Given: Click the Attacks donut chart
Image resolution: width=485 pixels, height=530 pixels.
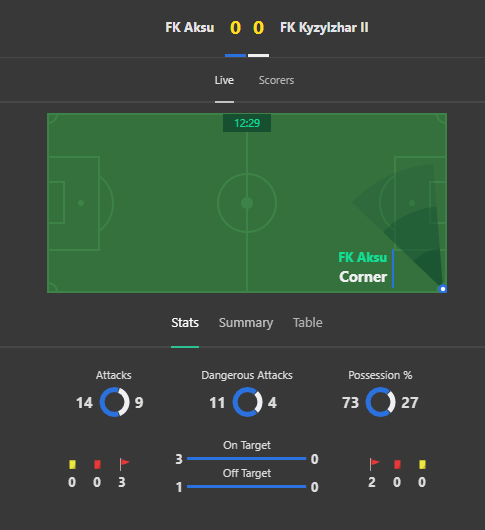Looking at the screenshot, I should (114, 402).
